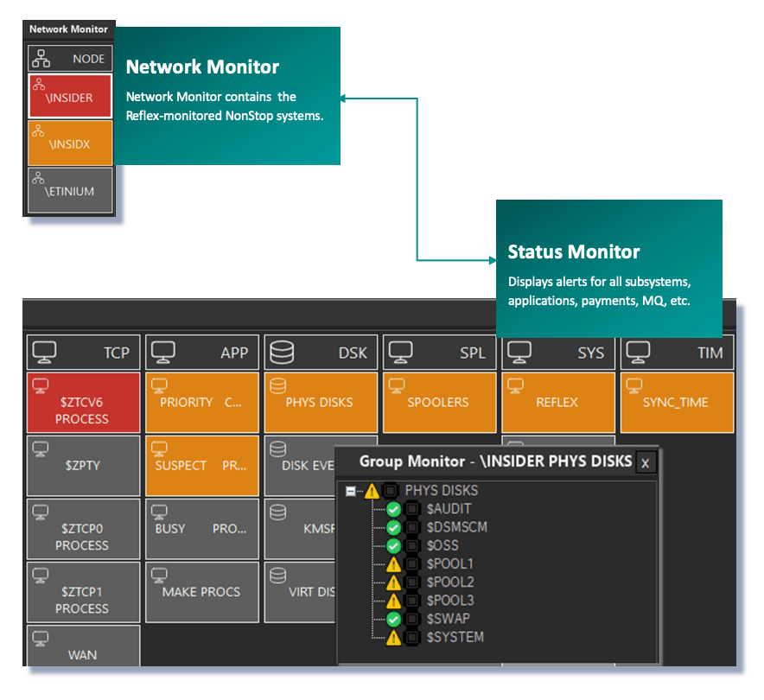Click the SYS column header
764x700 pixels.
(x=558, y=353)
